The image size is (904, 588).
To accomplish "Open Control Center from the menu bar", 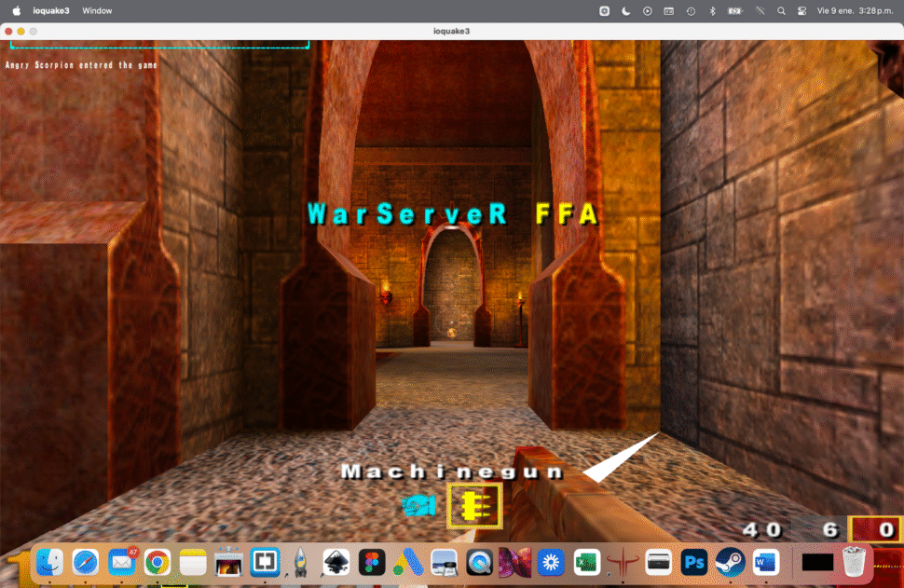I will [x=802, y=10].
